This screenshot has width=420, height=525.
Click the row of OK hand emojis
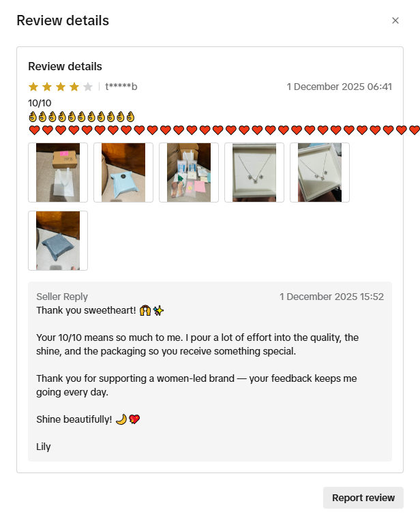pos(82,117)
